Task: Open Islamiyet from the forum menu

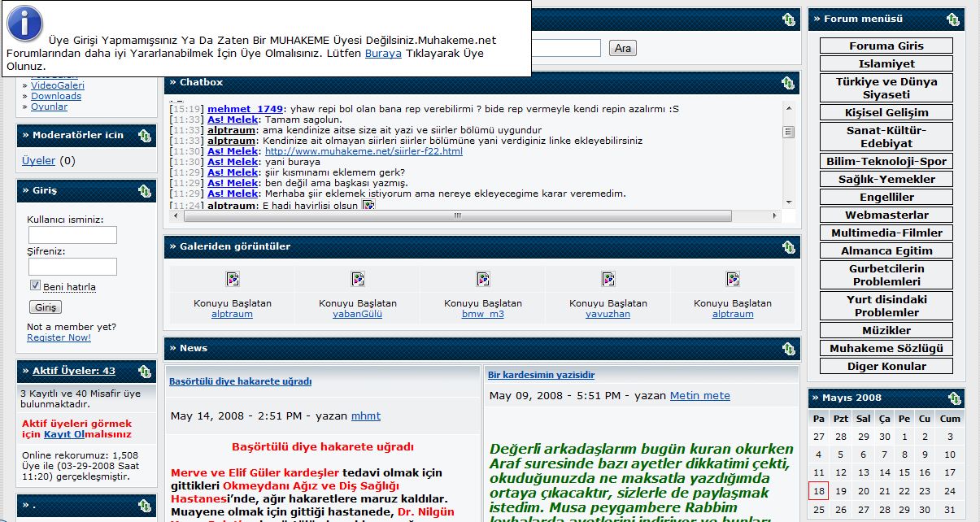Action: (886, 63)
